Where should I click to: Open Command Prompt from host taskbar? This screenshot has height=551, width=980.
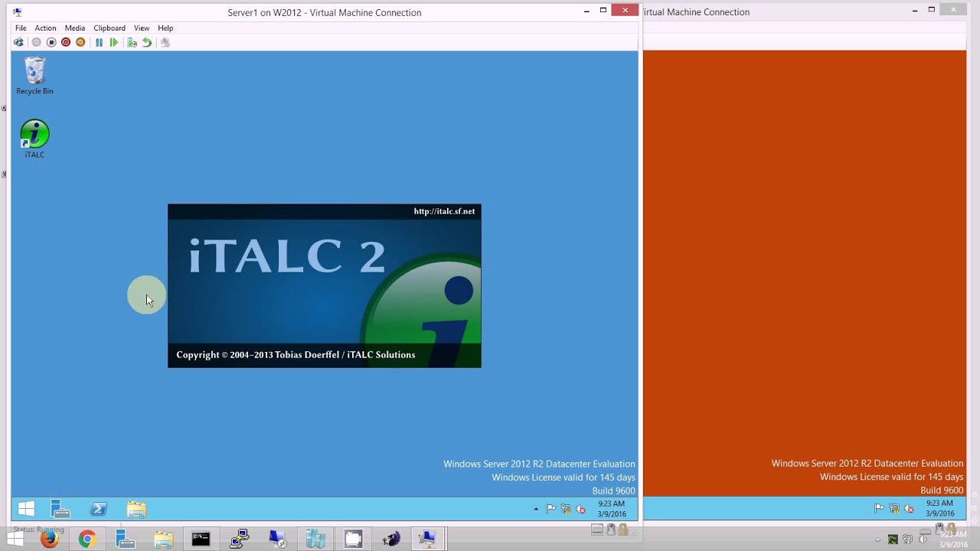click(201, 539)
